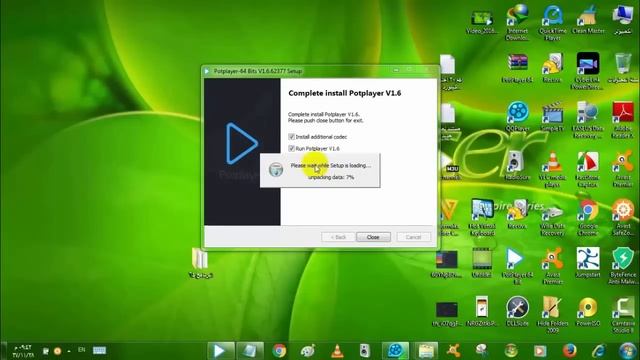
Task: Open Internet Explorer from taskbar
Action: [598, 351]
